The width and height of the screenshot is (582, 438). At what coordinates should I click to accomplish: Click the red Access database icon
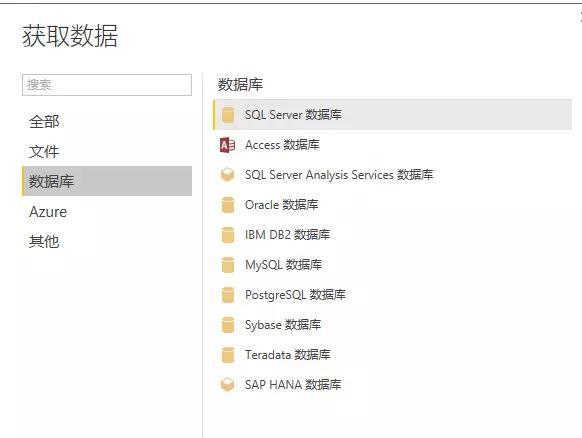(x=227, y=145)
